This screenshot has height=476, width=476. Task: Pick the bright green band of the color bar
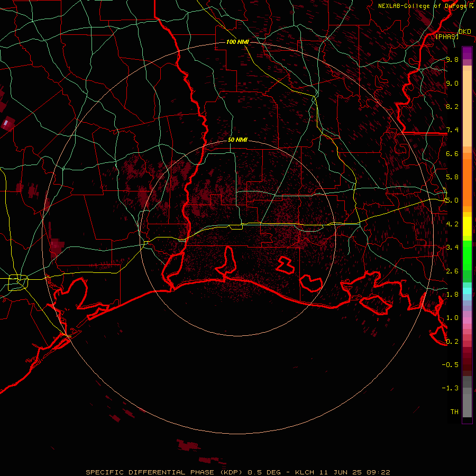click(467, 255)
